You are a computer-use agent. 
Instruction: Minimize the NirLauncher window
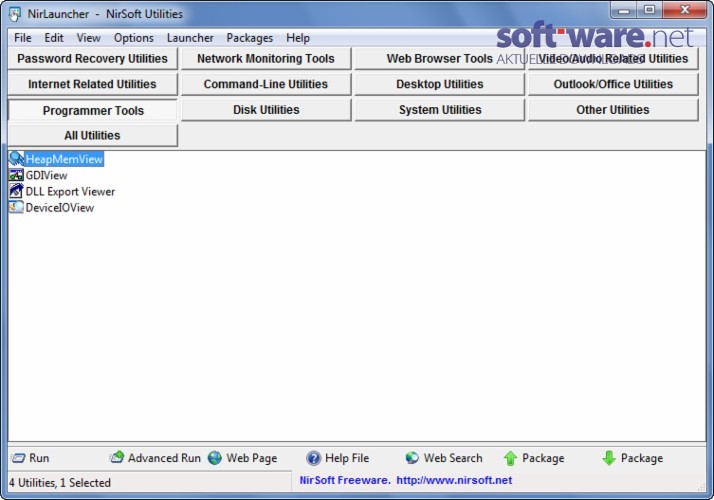(x=624, y=10)
